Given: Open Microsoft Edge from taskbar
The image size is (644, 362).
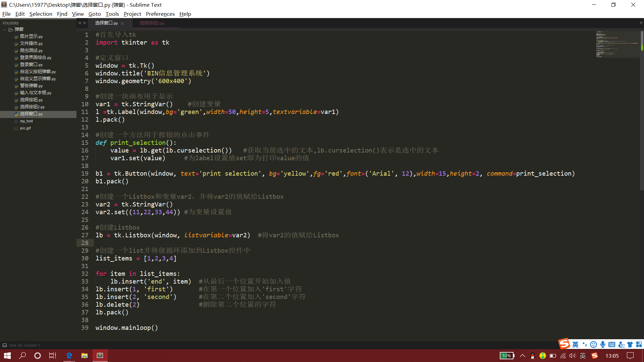Looking at the screenshot, I should point(69,356).
